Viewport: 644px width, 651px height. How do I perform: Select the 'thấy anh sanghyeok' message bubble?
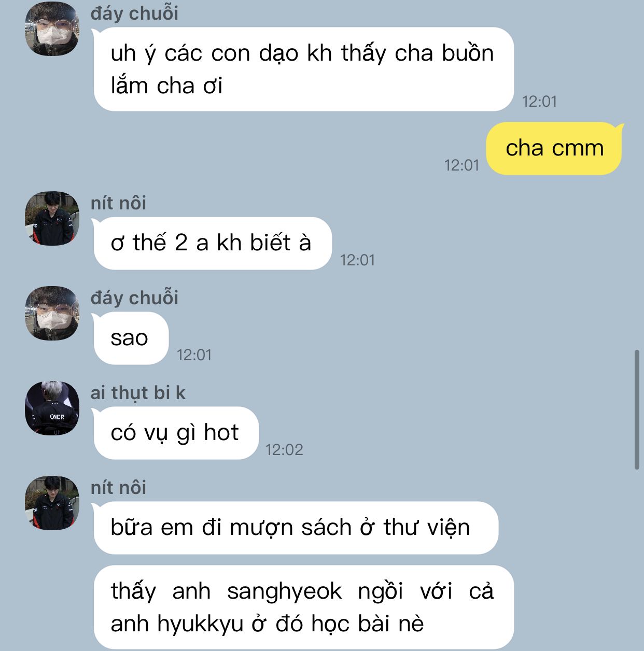coord(303,607)
